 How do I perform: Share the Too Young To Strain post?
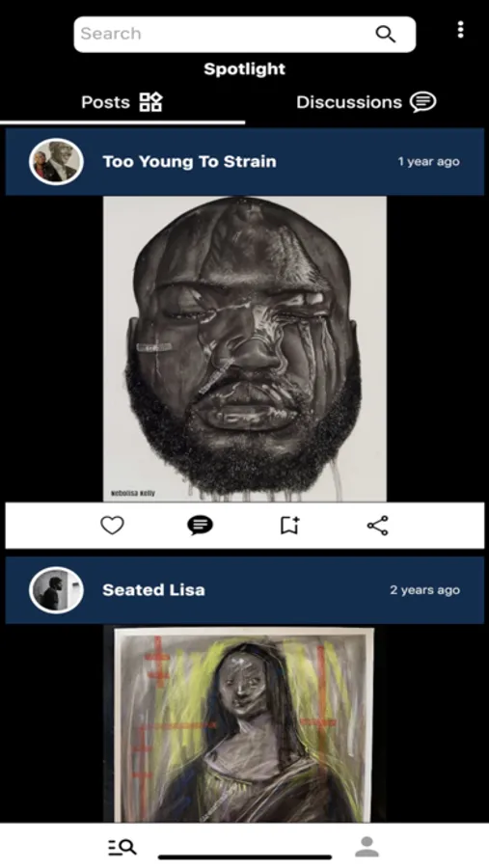pos(378,526)
